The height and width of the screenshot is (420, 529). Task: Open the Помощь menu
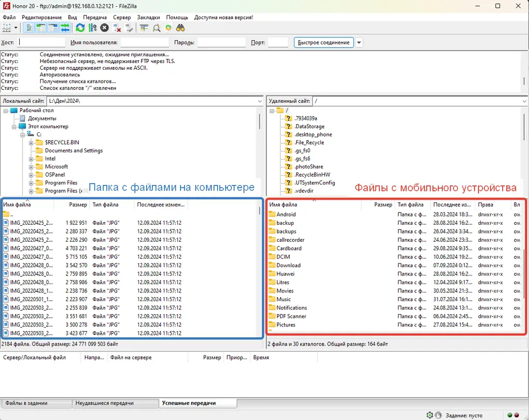[177, 17]
